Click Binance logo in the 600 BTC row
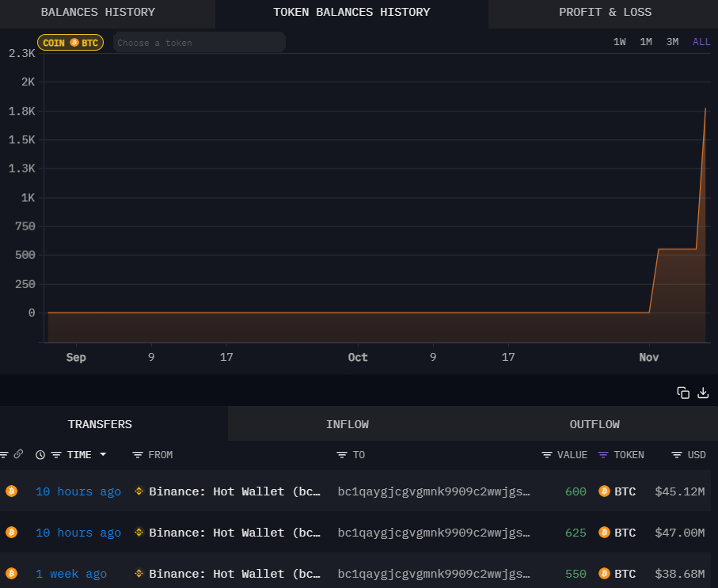Screen dimensions: 718x588 pyautogui.click(x=139, y=491)
